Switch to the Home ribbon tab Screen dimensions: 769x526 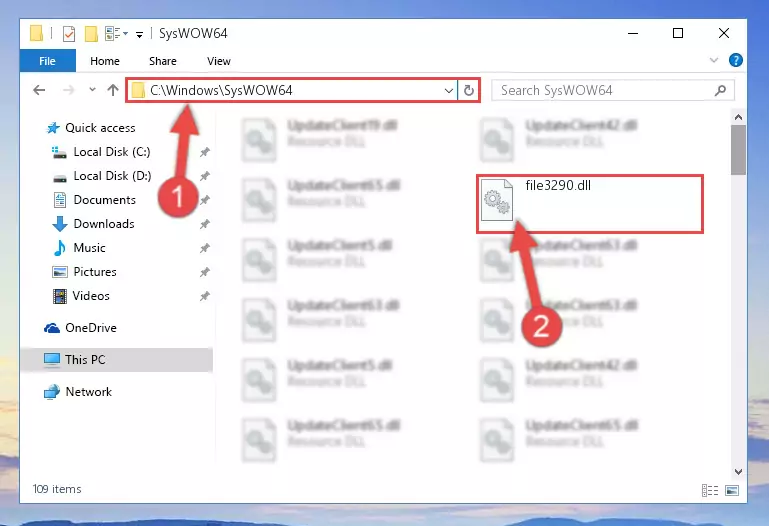104,61
